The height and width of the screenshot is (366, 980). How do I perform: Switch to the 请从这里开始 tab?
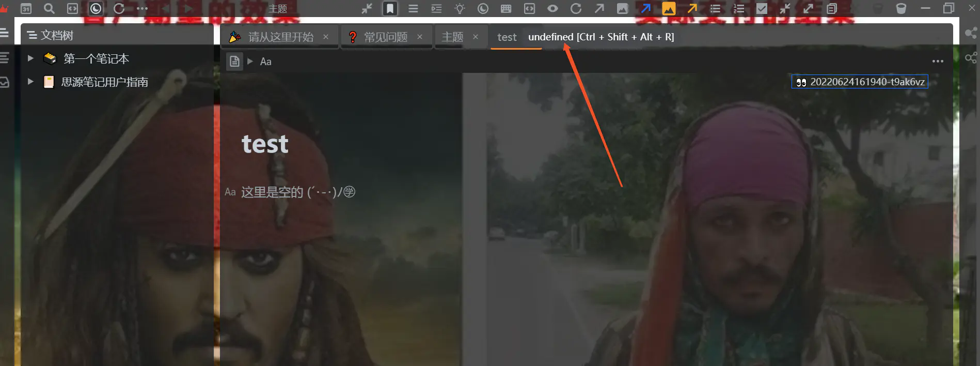click(x=280, y=37)
